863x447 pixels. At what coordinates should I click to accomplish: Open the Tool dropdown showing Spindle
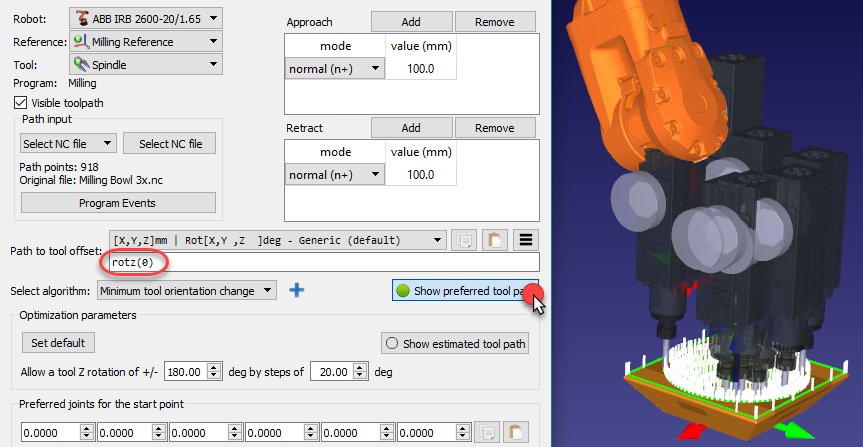[146, 64]
